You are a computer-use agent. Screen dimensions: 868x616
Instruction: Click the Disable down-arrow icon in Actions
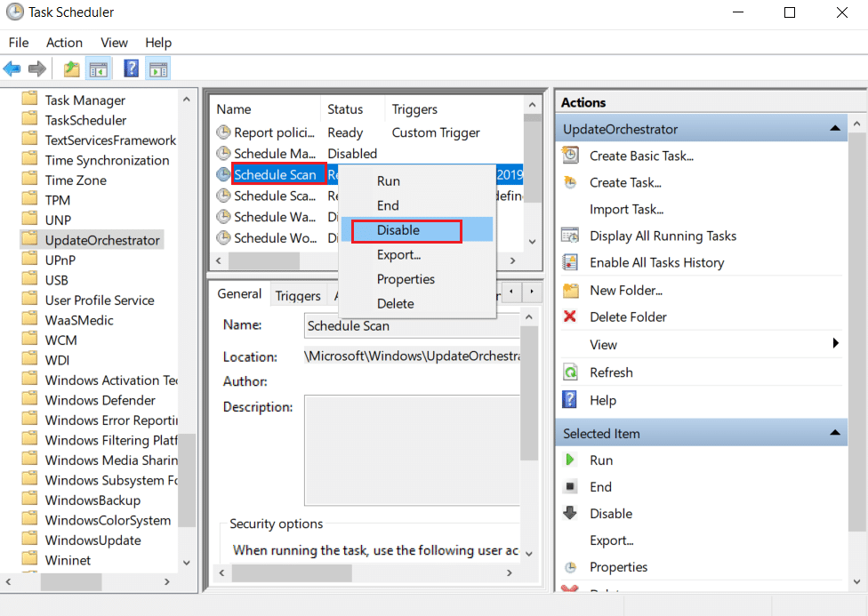tap(569, 513)
